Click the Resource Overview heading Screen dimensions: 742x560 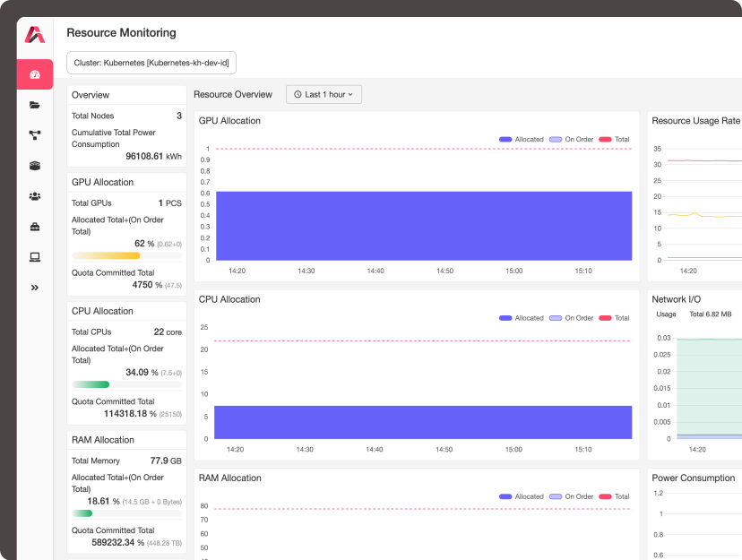coord(233,94)
